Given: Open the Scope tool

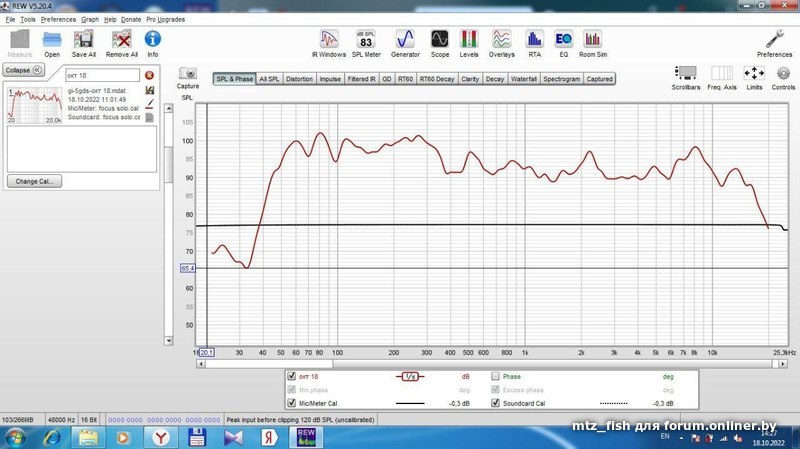Looking at the screenshot, I should coord(439,40).
